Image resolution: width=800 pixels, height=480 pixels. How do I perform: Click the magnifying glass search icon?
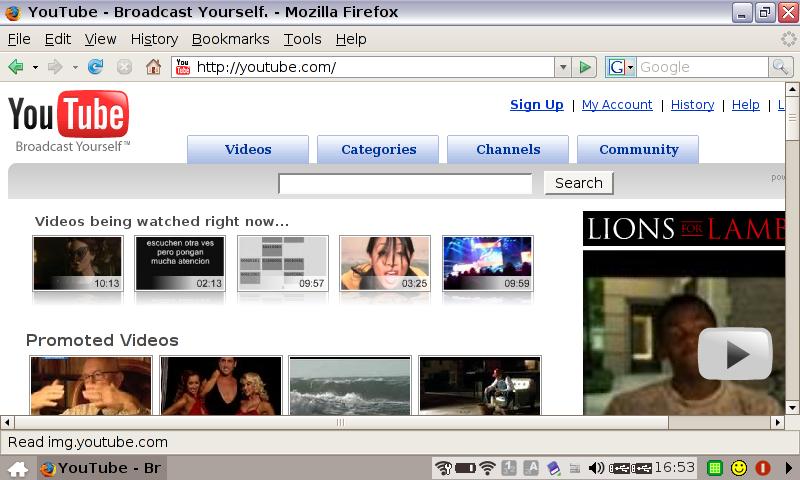(780, 67)
